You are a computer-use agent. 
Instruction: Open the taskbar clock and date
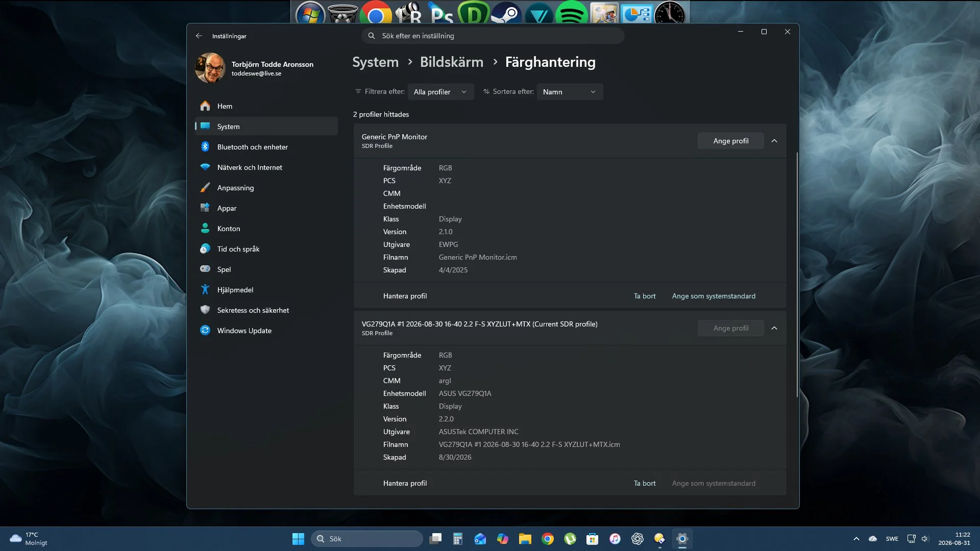click(x=954, y=539)
